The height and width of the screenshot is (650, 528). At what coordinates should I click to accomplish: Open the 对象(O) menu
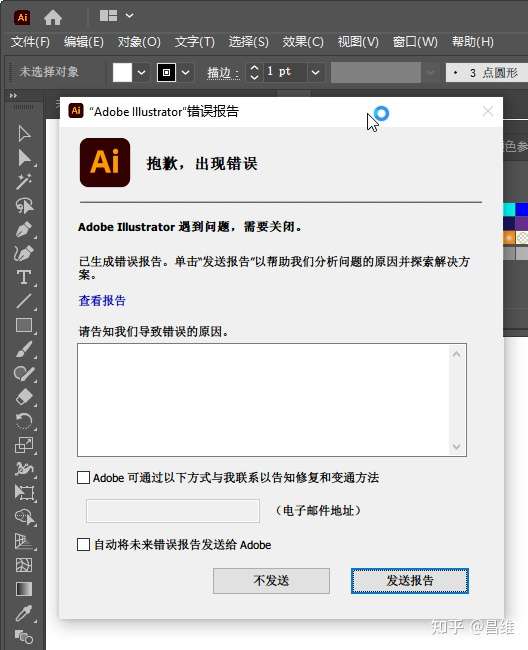pyautogui.click(x=139, y=42)
